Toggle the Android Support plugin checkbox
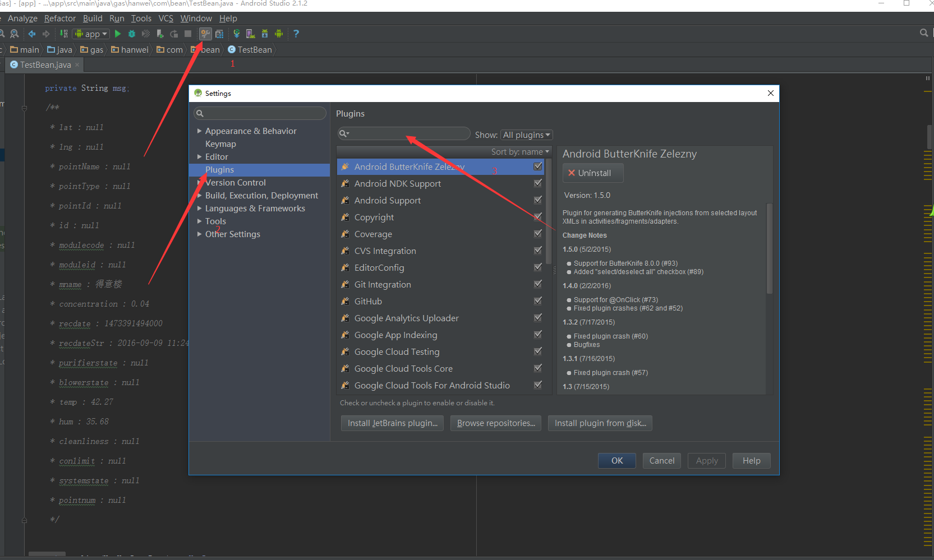 coord(538,200)
